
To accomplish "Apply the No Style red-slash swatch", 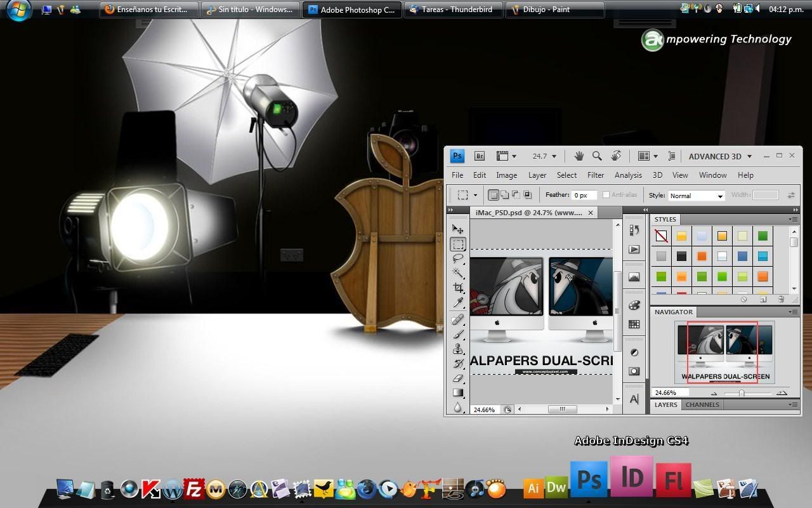I will pyautogui.click(x=661, y=236).
